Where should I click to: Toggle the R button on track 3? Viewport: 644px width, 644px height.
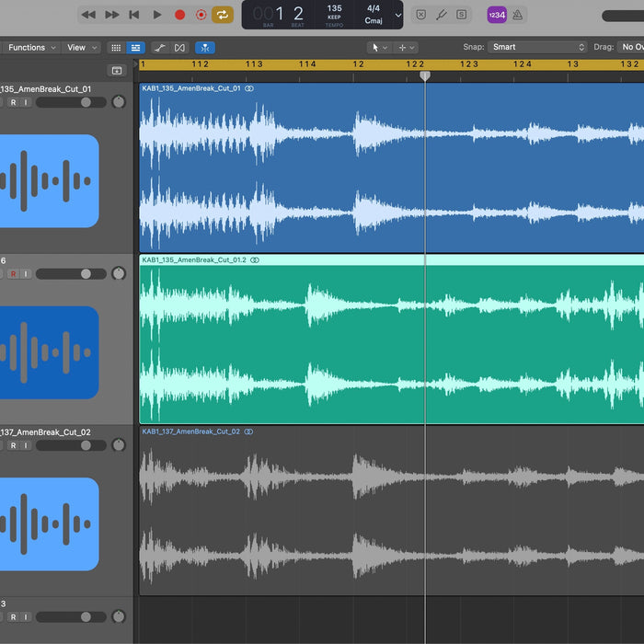(x=14, y=617)
